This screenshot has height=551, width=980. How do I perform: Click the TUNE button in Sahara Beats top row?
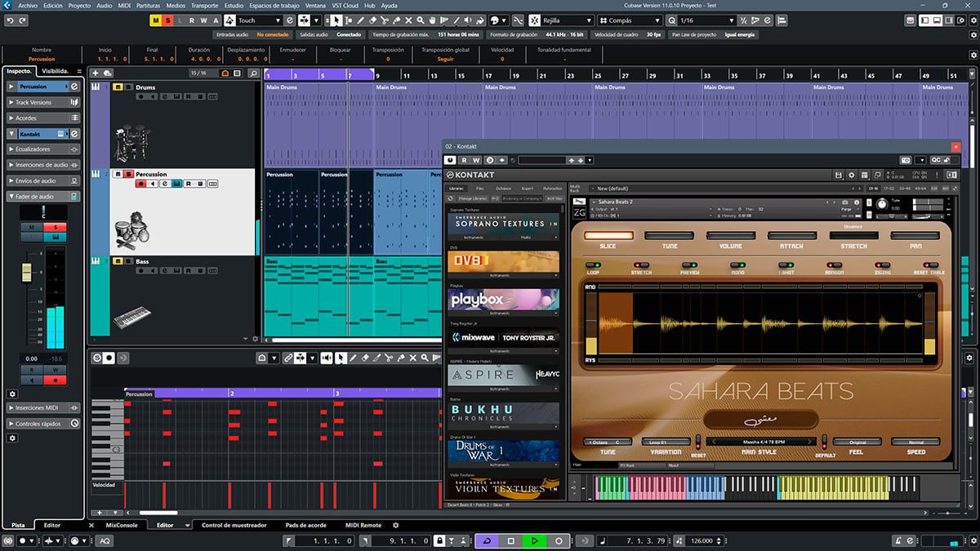669,236
